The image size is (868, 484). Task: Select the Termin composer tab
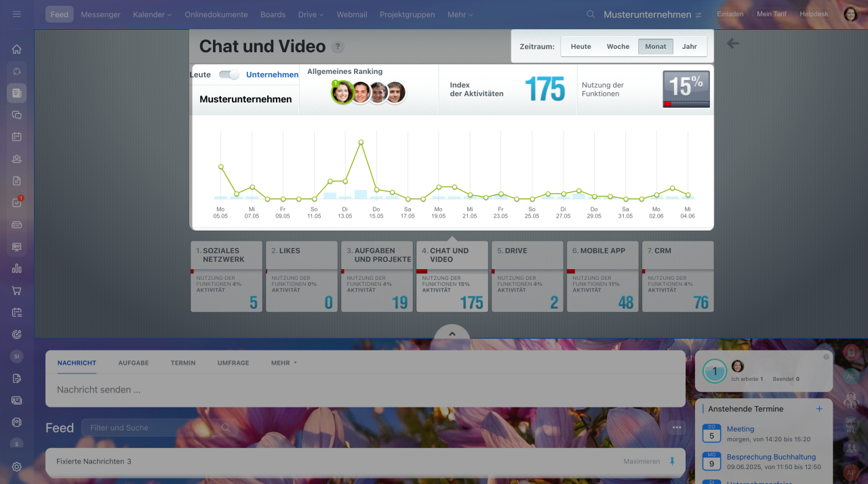click(x=183, y=363)
